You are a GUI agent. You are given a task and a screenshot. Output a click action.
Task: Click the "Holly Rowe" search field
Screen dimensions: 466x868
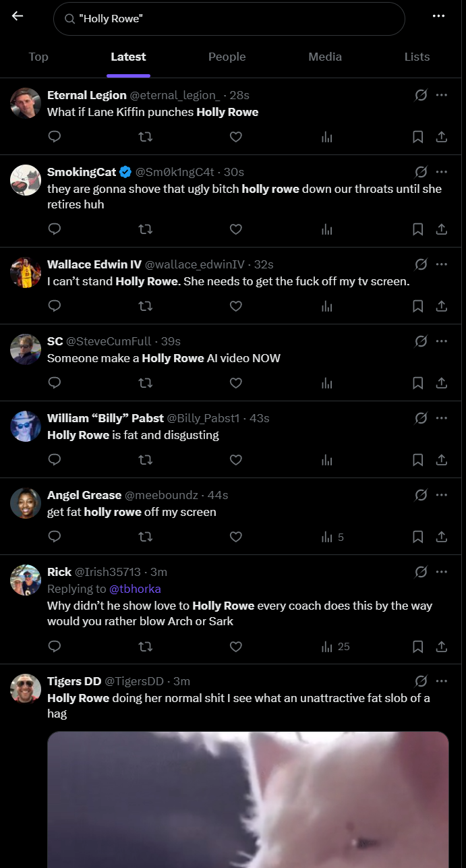(229, 19)
